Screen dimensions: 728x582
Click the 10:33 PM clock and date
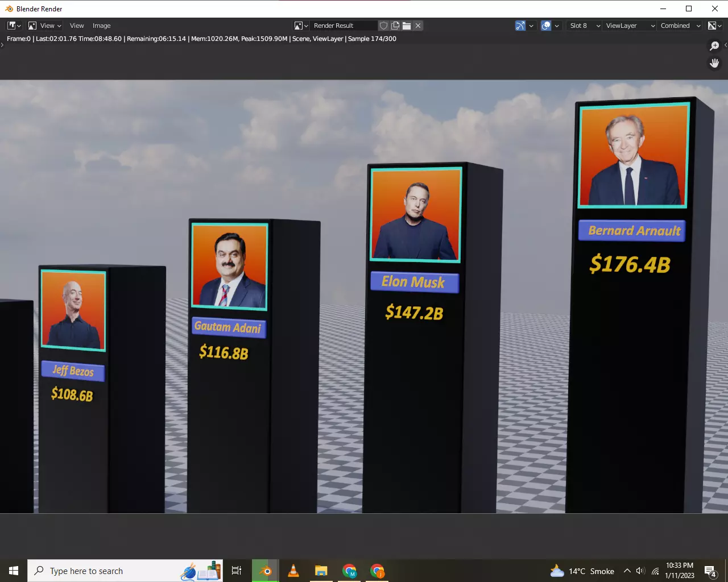[680, 571]
